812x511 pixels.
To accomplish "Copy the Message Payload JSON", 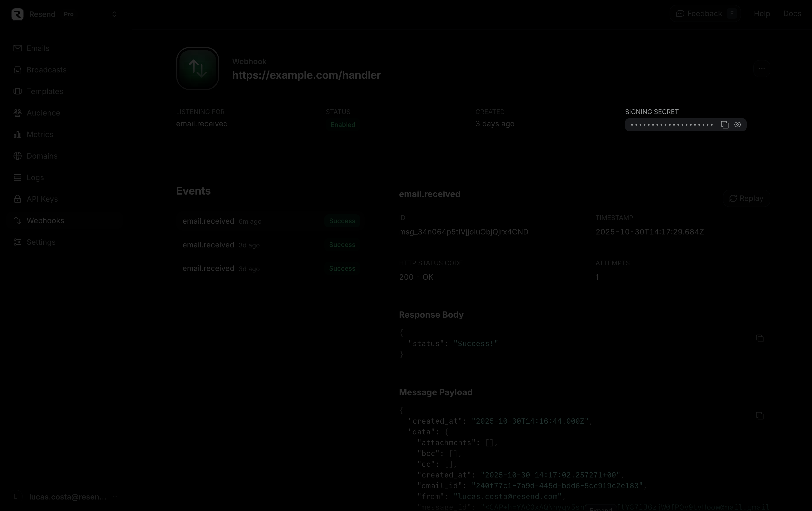I will pos(759,416).
